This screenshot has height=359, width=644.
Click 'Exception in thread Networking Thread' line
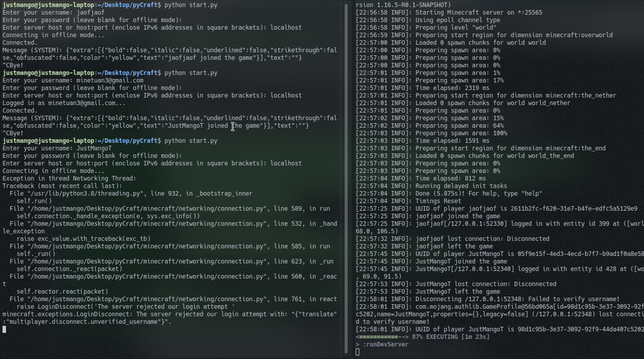click(69, 178)
